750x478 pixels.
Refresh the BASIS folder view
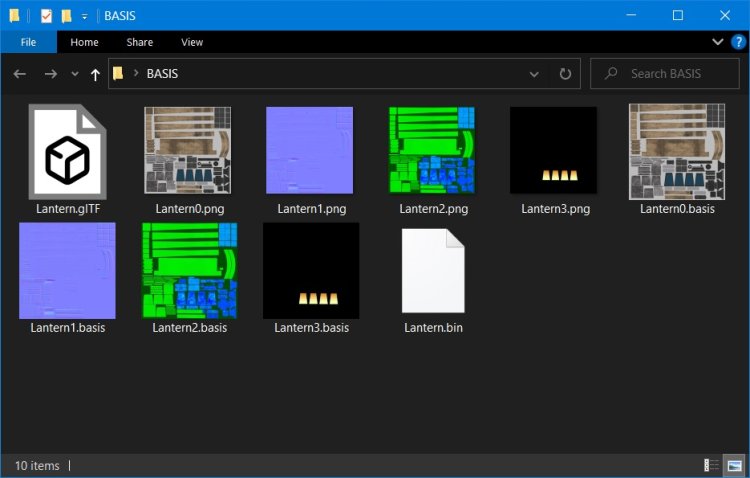click(x=565, y=74)
